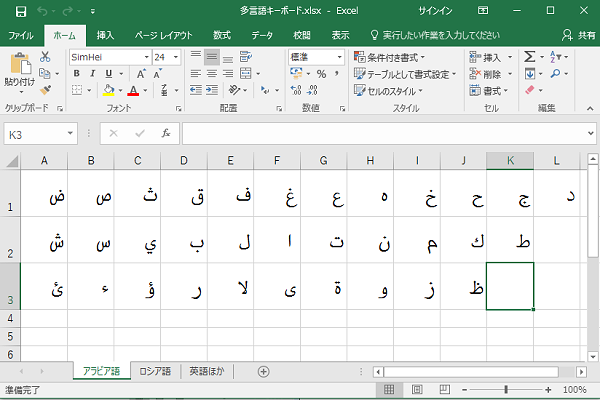
Task: Click the Clear eraser icon
Action: coord(530,90)
